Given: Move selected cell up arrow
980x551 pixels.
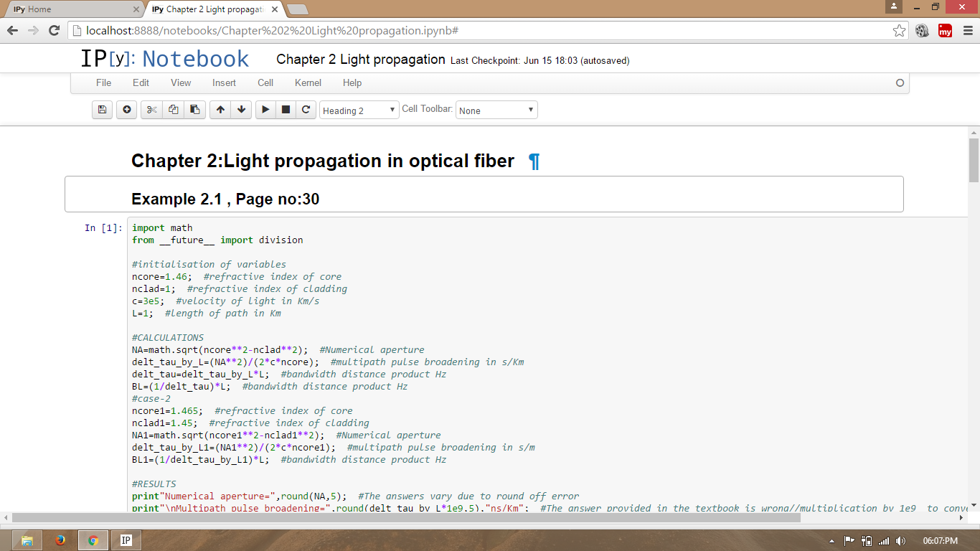Looking at the screenshot, I should tap(220, 110).
